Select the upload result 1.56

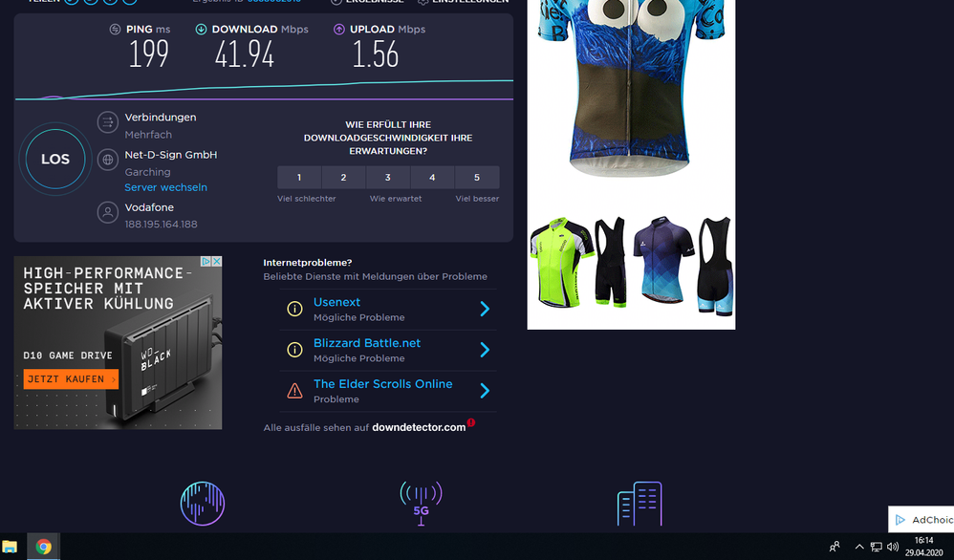point(376,54)
